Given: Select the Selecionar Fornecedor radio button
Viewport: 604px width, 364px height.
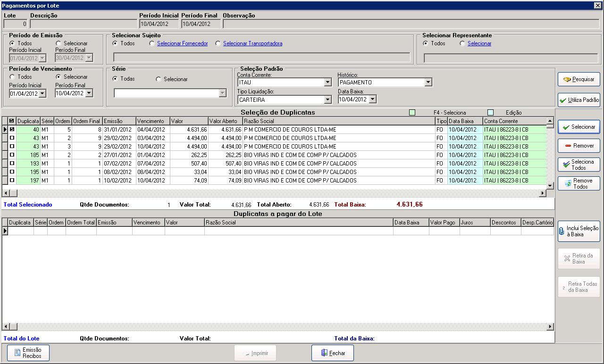Looking at the screenshot, I should click(152, 43).
